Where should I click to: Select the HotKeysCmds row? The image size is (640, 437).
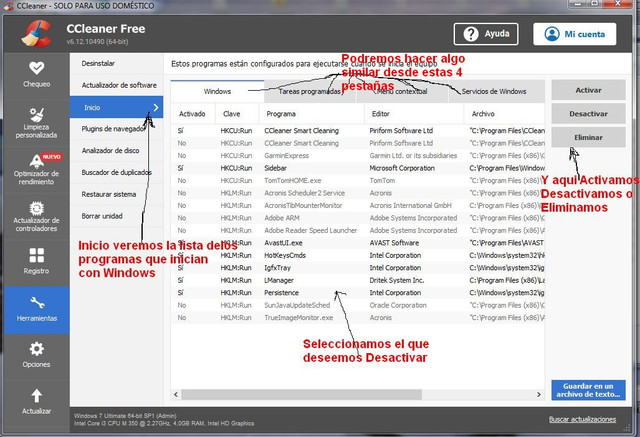(358, 255)
